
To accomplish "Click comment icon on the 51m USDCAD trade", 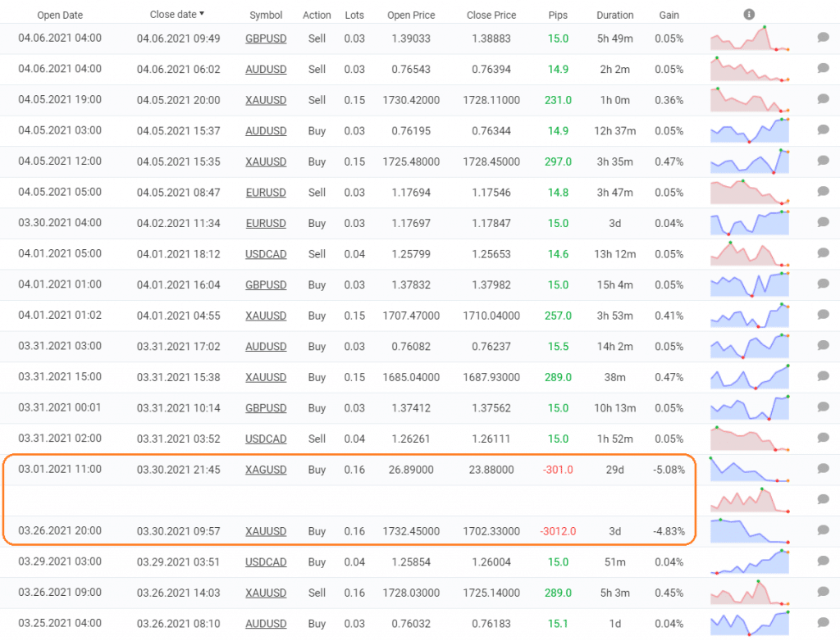I will point(824,562).
